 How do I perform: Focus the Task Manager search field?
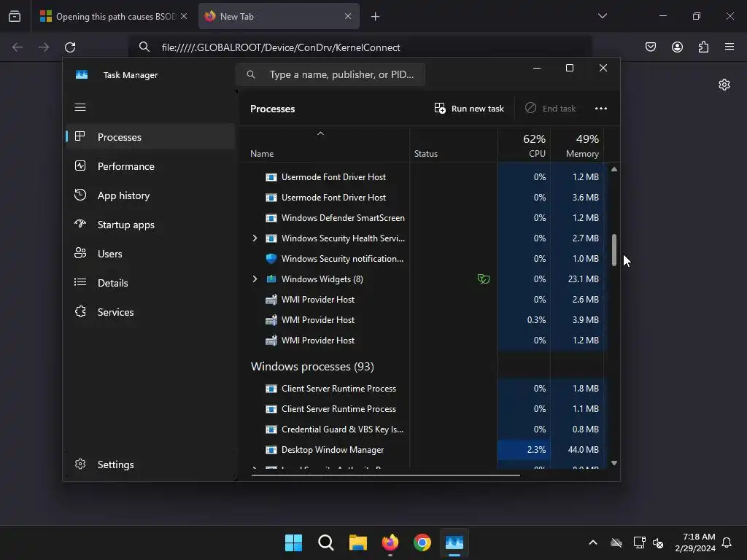(x=330, y=75)
